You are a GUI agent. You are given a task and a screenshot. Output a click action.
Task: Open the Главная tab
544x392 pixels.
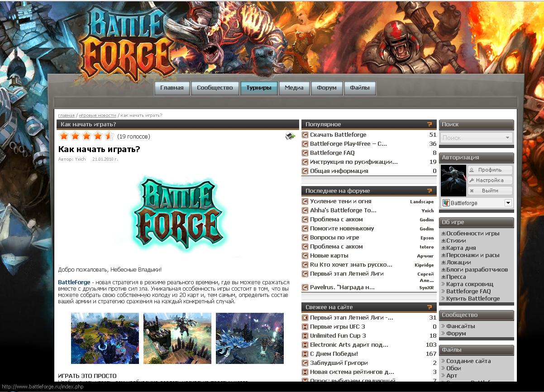[x=172, y=88]
